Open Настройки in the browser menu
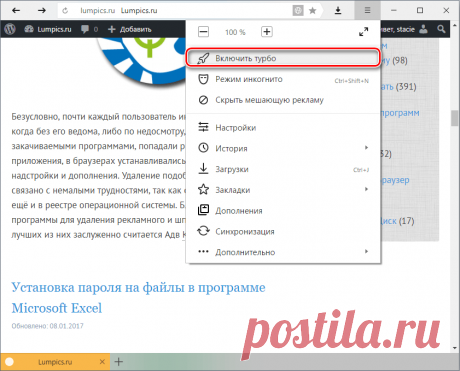Viewport: 460px width, 371px height. click(x=283, y=128)
